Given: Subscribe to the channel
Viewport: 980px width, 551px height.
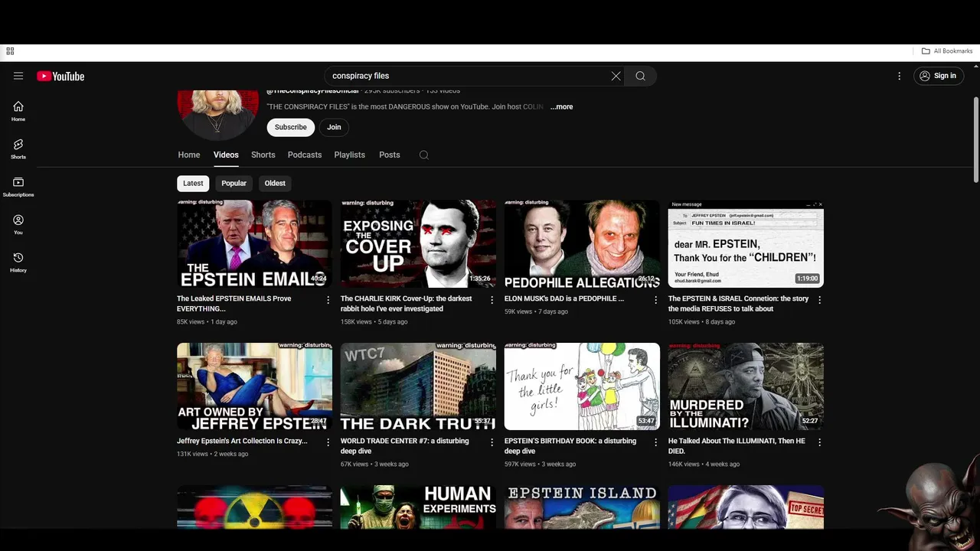Looking at the screenshot, I should (291, 127).
